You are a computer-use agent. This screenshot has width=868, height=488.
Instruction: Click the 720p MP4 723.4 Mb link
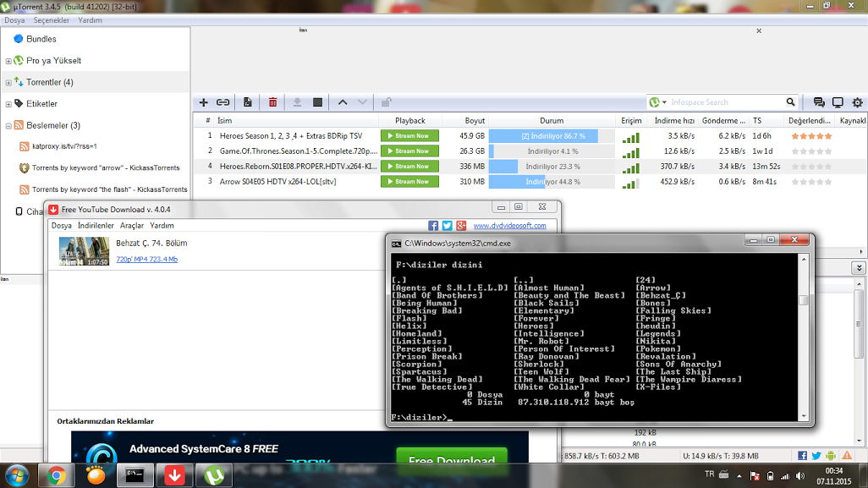146,259
